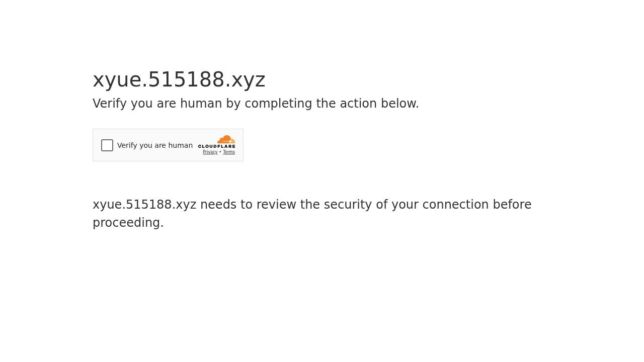Click "Verify" at the start of the subheading

(110, 104)
